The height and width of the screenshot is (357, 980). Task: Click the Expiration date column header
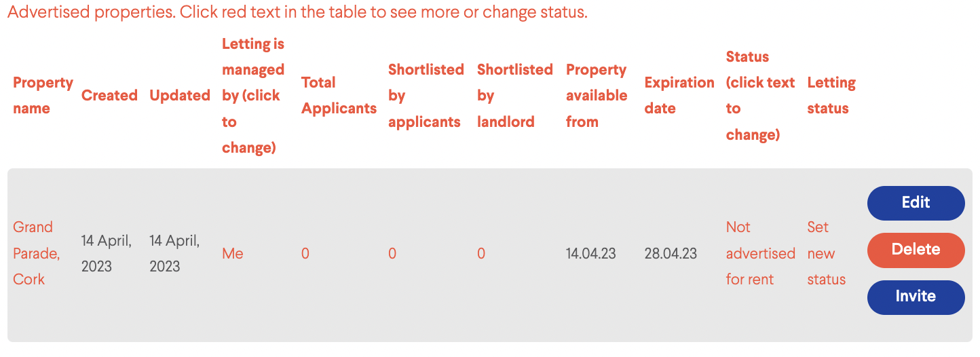pyautogui.click(x=679, y=96)
